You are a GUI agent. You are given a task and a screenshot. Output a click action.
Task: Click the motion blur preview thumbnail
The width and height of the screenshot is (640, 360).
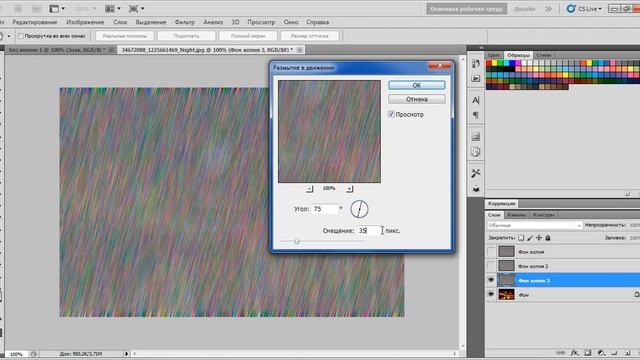click(x=329, y=131)
